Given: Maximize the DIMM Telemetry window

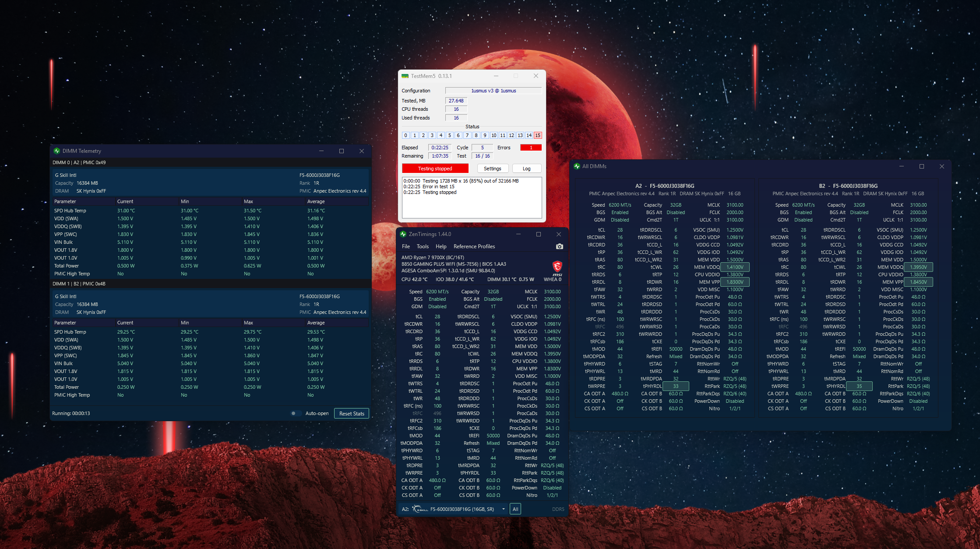Looking at the screenshot, I should point(342,151).
